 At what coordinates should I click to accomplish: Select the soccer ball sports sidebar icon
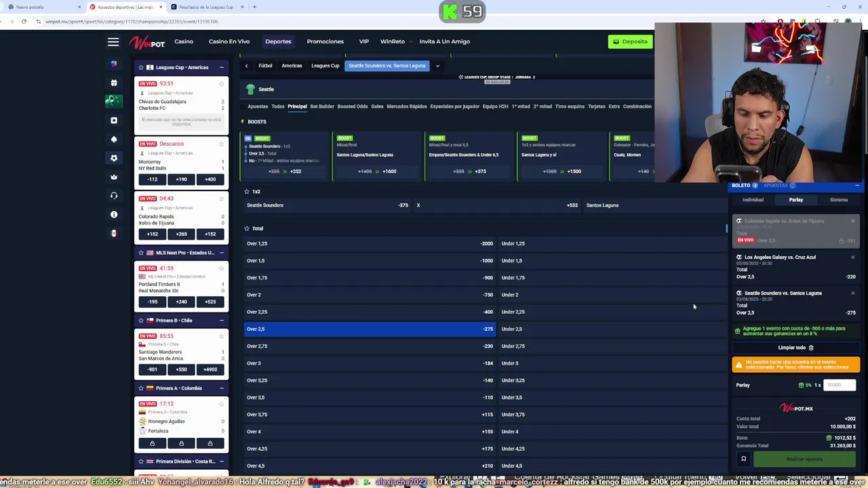(x=114, y=158)
